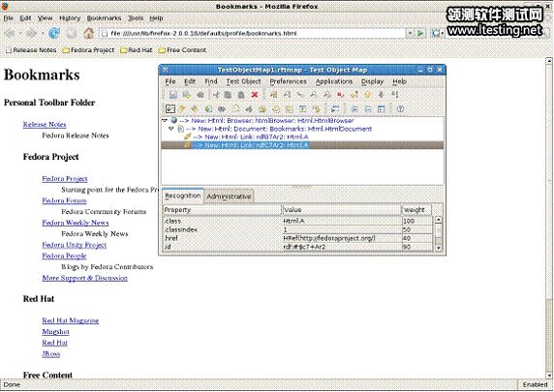Click property table scrollbar down arrow

coord(438,248)
